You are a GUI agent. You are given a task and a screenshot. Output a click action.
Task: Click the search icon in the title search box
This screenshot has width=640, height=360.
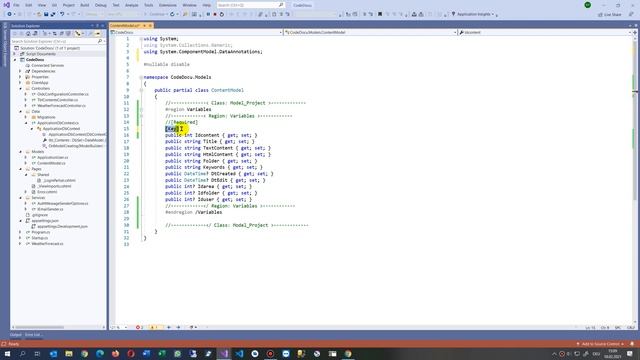(x=281, y=5)
